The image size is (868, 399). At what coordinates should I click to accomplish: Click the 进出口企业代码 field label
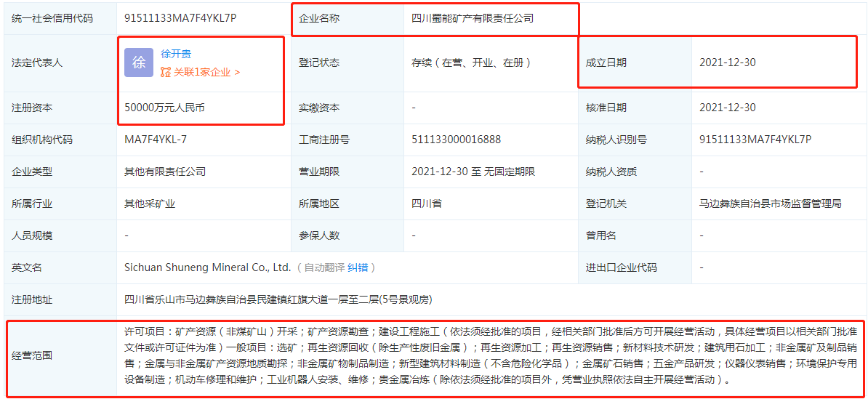click(x=621, y=268)
